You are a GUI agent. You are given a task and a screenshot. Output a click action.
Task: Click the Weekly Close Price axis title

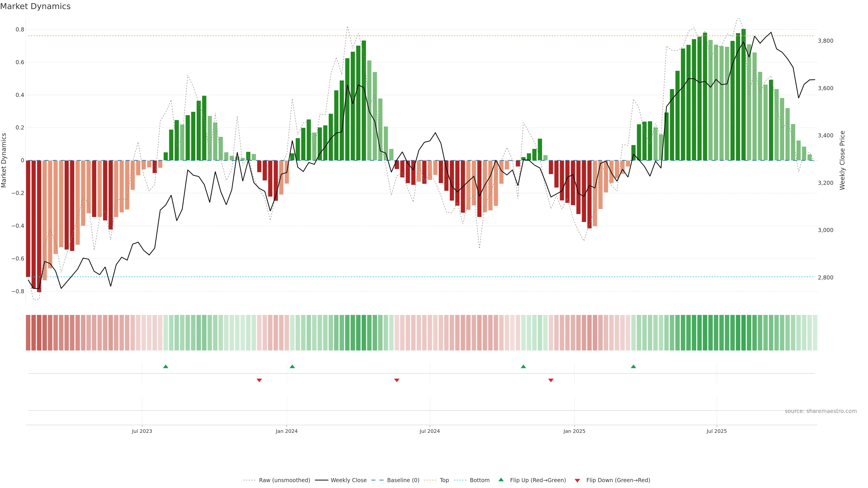coord(842,160)
